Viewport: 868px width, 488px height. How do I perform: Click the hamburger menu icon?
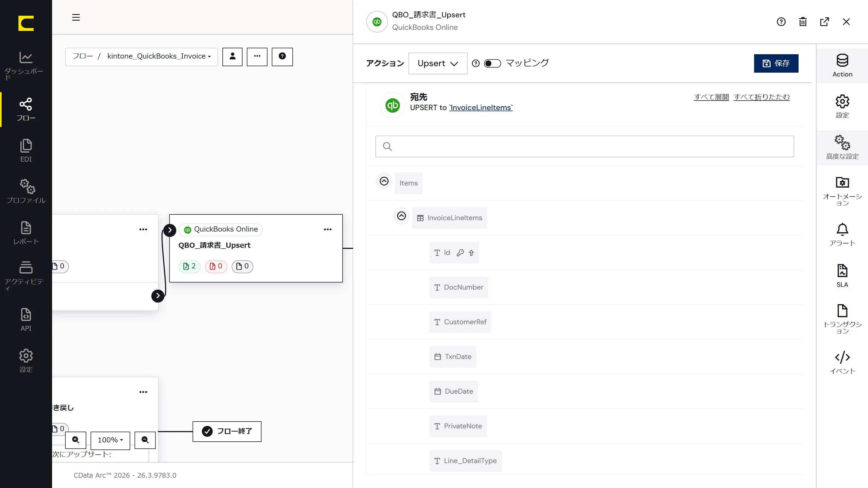pyautogui.click(x=76, y=17)
